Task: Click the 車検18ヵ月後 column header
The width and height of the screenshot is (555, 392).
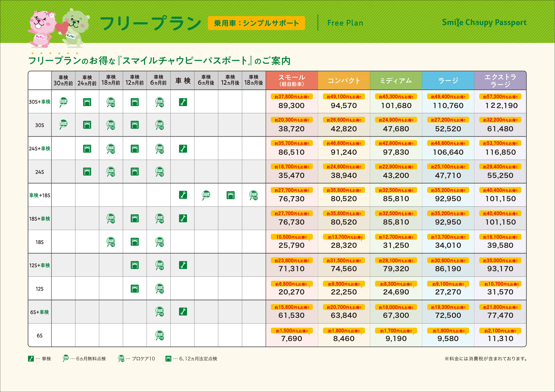Action: coord(254,80)
